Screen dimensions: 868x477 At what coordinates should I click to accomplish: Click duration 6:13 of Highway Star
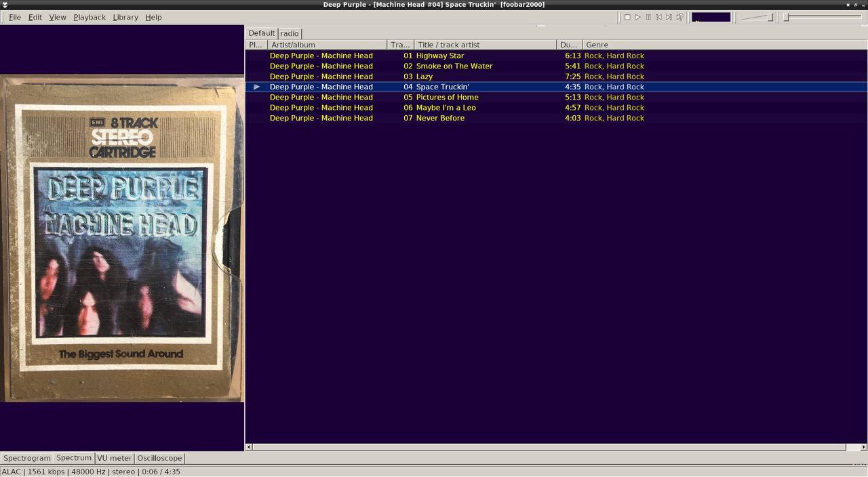click(x=573, y=56)
